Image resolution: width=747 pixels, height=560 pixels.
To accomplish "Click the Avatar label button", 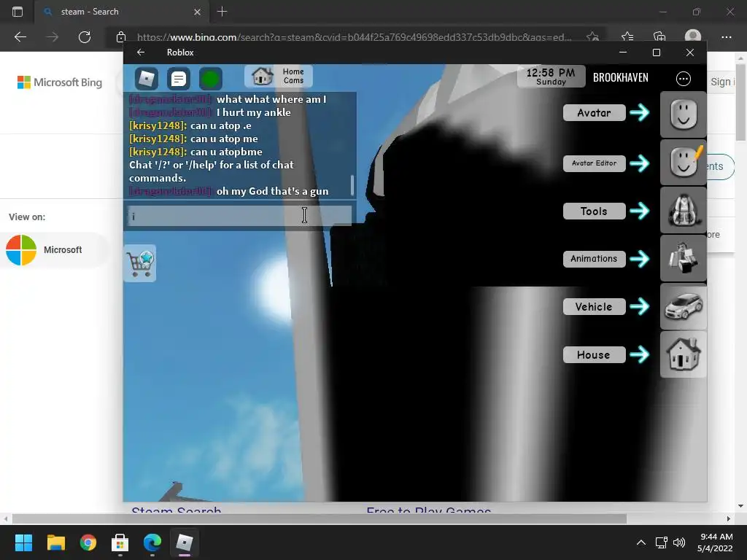I will tap(594, 113).
